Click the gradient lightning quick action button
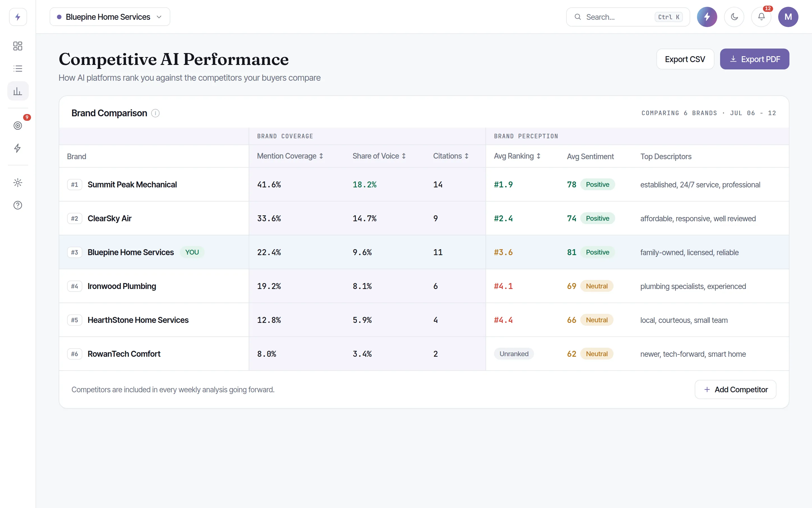 click(707, 17)
